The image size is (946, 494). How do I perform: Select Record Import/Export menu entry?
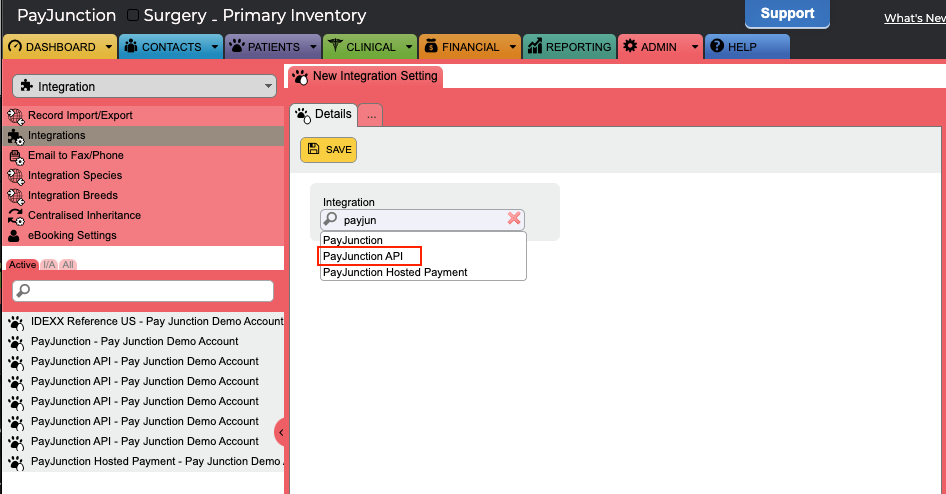tap(144, 116)
